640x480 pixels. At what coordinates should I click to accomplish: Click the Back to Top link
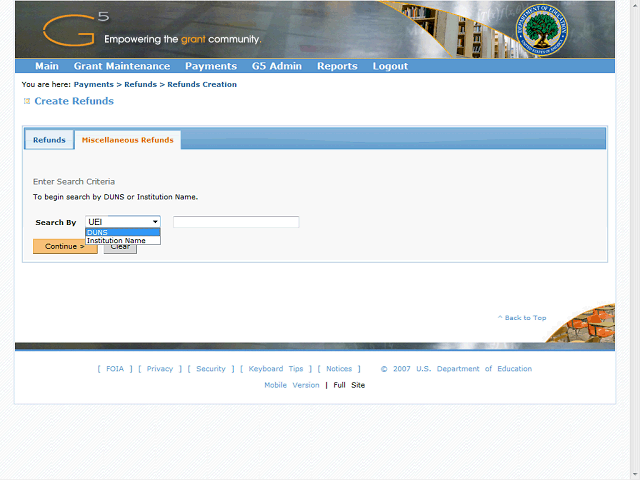[x=522, y=318]
